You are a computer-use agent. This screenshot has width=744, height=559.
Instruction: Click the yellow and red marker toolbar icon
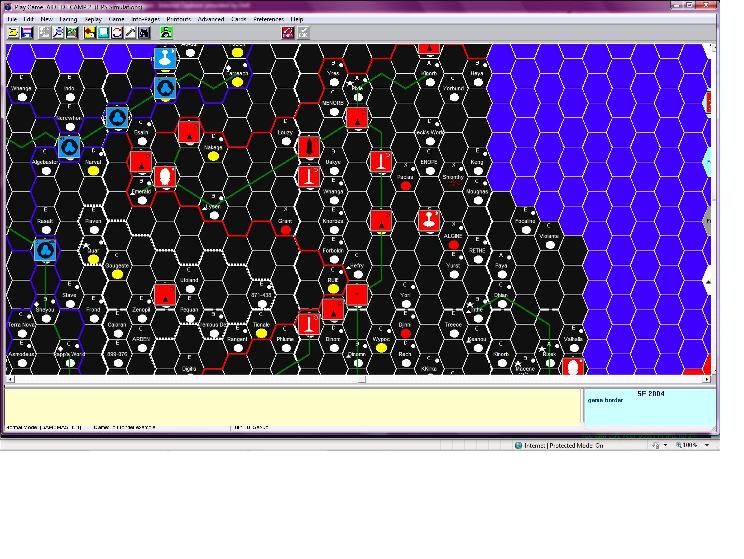(89, 32)
